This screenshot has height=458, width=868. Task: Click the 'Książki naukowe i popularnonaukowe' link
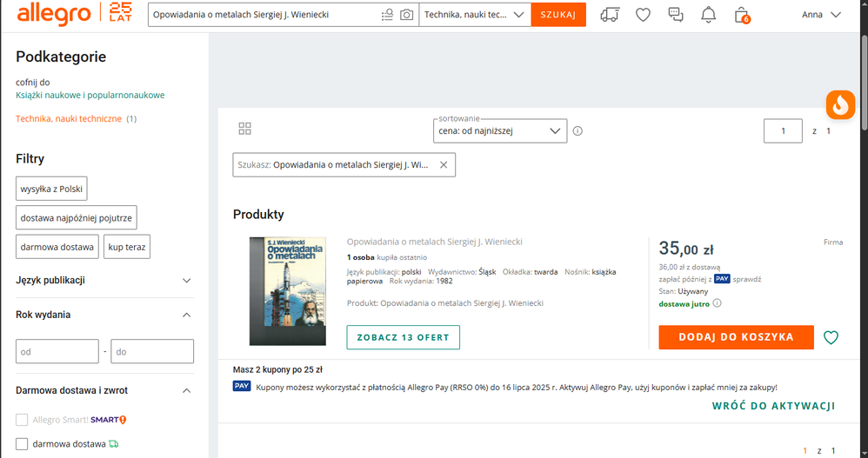(90, 96)
